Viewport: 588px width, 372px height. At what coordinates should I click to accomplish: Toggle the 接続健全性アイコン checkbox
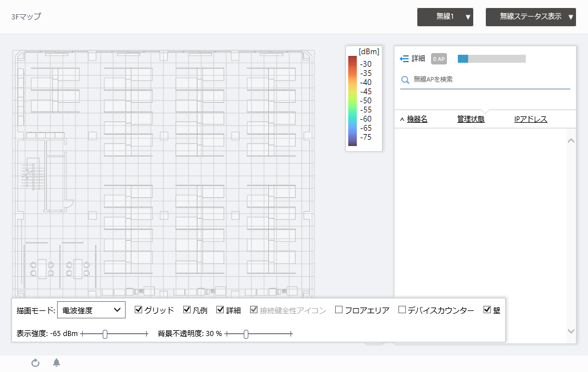click(x=254, y=309)
